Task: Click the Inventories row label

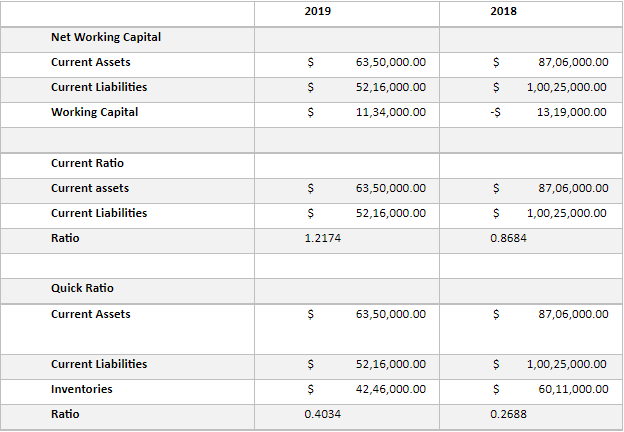Action: [x=82, y=389]
